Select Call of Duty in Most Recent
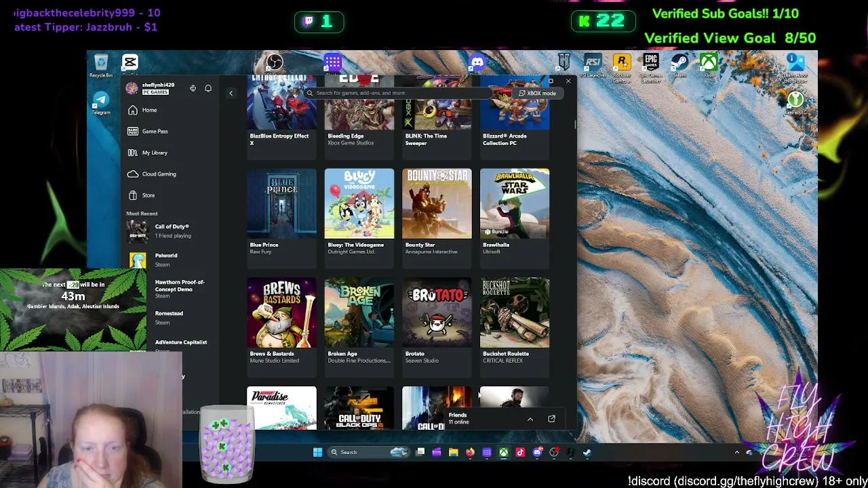This screenshot has width=868, height=488. pyautogui.click(x=170, y=231)
